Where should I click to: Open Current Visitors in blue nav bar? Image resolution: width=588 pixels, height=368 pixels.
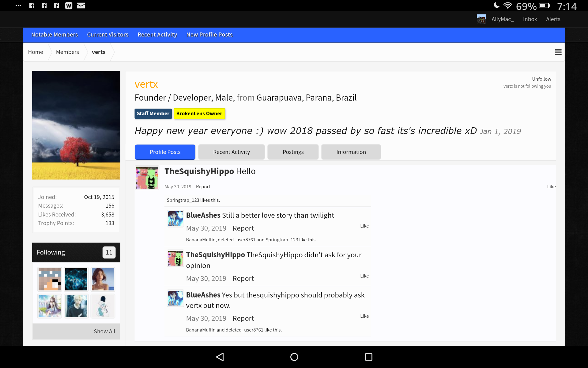[107, 35]
